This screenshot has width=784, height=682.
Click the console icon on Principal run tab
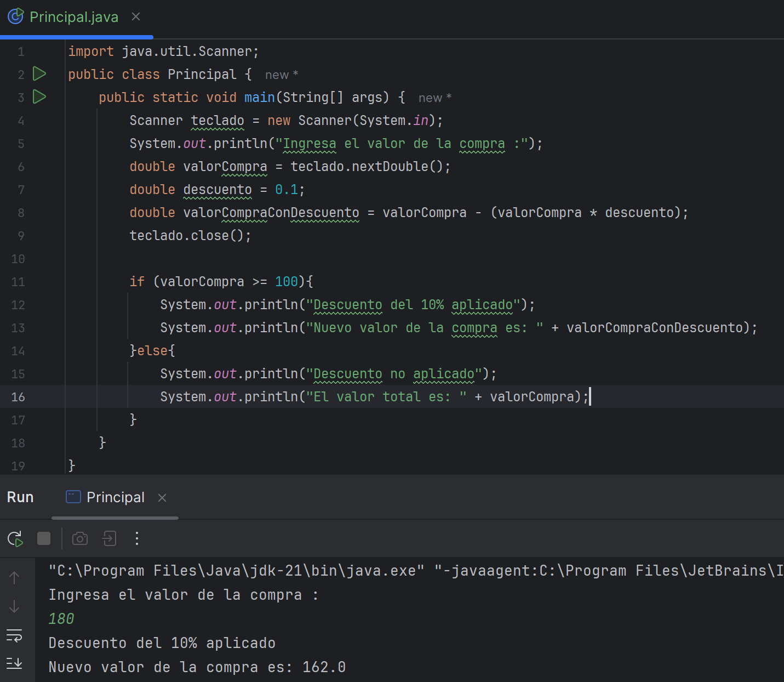pyautogui.click(x=73, y=497)
